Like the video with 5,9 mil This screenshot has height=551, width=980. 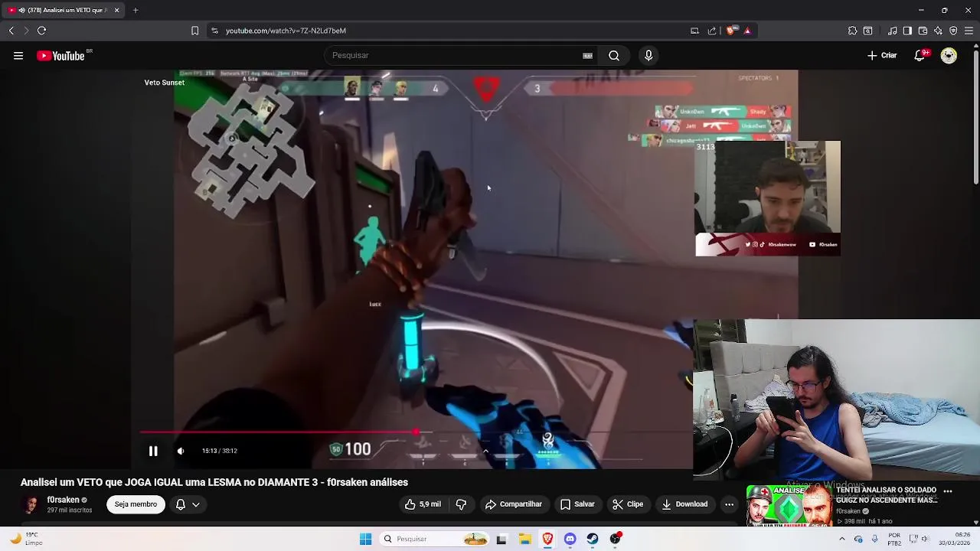pos(423,504)
